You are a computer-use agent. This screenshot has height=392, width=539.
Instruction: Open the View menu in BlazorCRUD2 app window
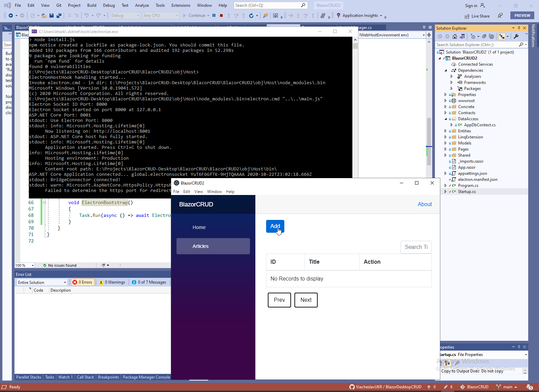coord(199,192)
